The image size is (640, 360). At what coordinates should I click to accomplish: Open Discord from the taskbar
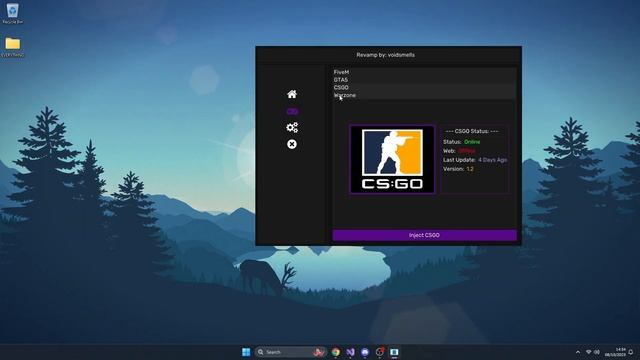pyautogui.click(x=365, y=352)
